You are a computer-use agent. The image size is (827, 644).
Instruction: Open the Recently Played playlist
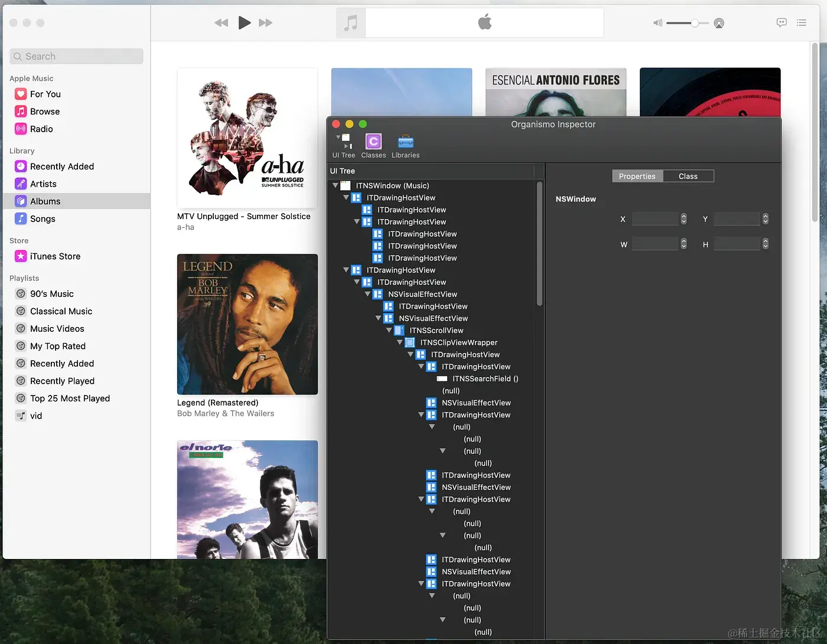(62, 381)
